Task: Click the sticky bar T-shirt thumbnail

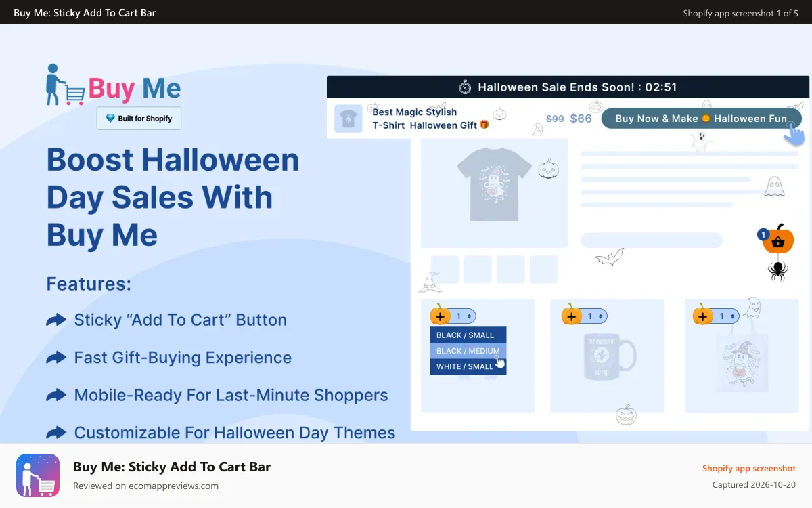Action: point(348,119)
